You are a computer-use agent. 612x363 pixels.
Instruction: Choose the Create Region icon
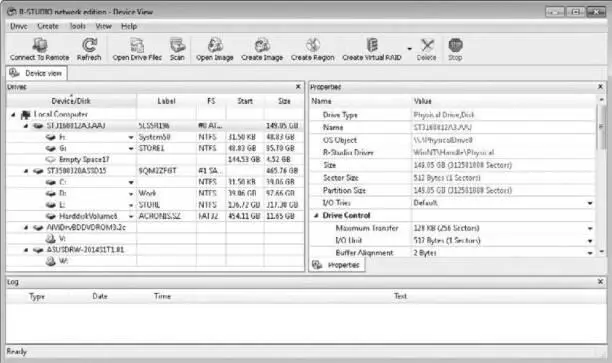[313, 45]
